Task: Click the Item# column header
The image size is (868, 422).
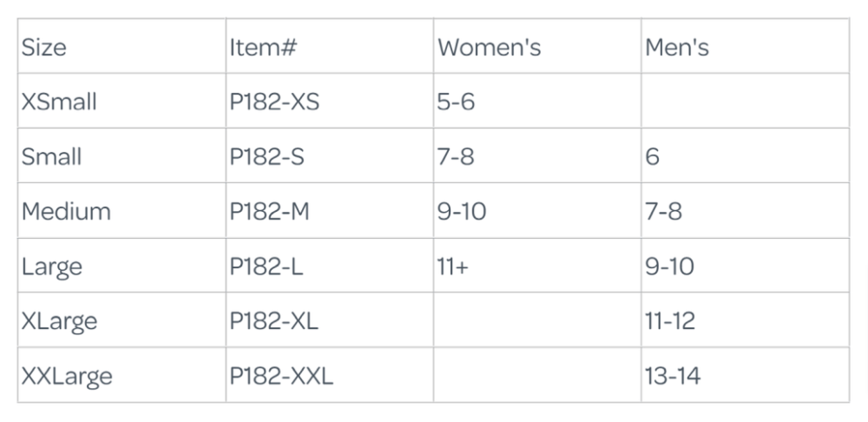Action: click(x=263, y=47)
